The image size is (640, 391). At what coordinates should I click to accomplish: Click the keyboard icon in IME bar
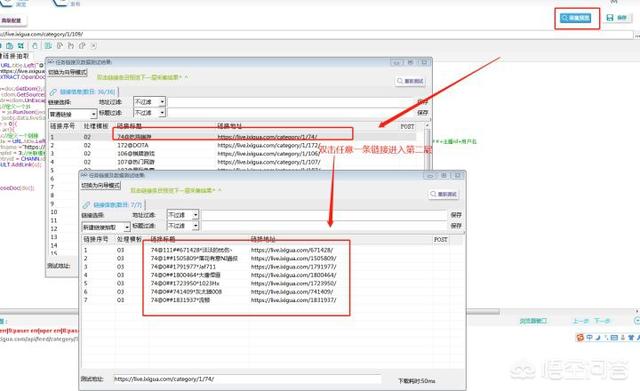[x=614, y=337]
